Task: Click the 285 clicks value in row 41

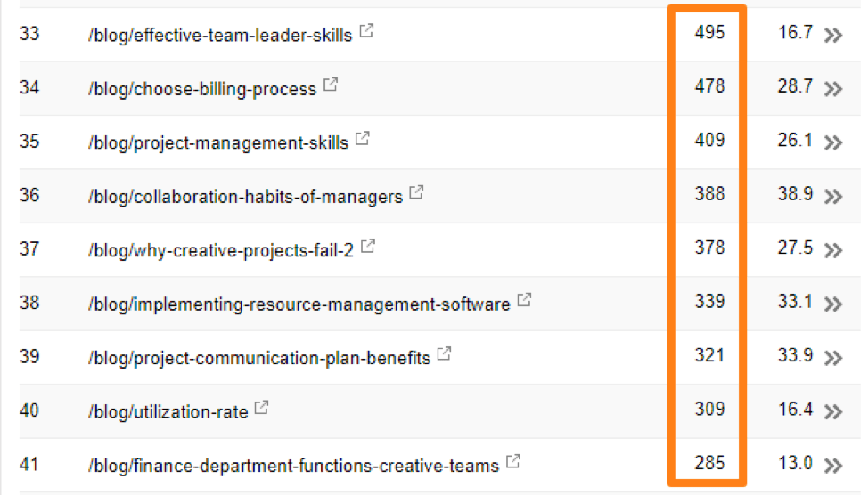Action: tap(710, 463)
